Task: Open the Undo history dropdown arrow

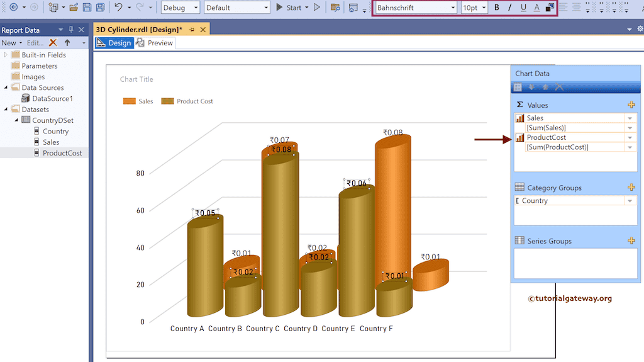Action: coord(129,8)
